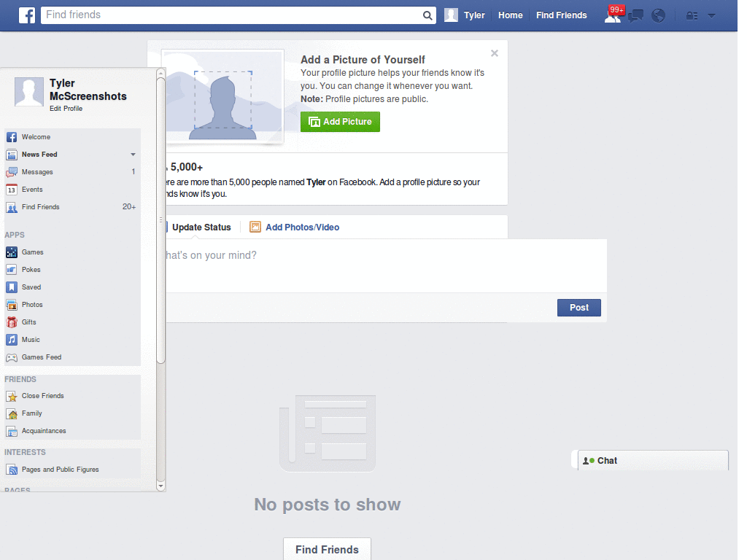747x560 pixels.
Task: Click the Games app icon
Action: tap(12, 252)
